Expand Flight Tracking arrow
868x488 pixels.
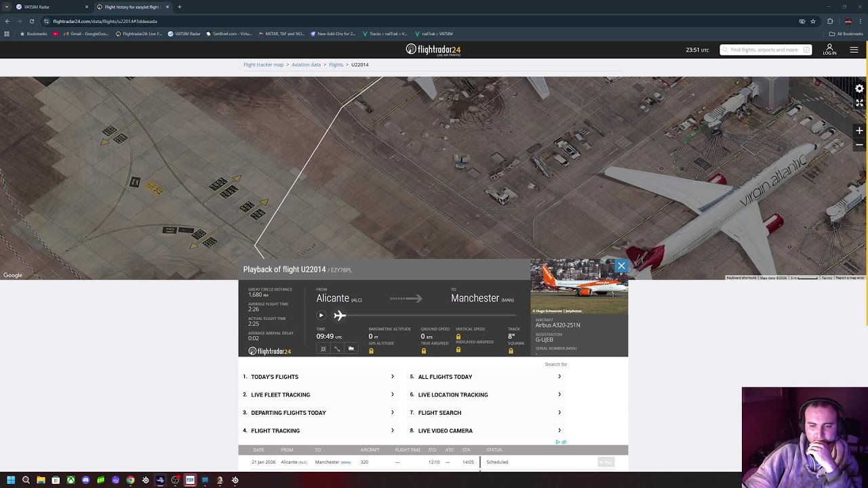[392, 430]
